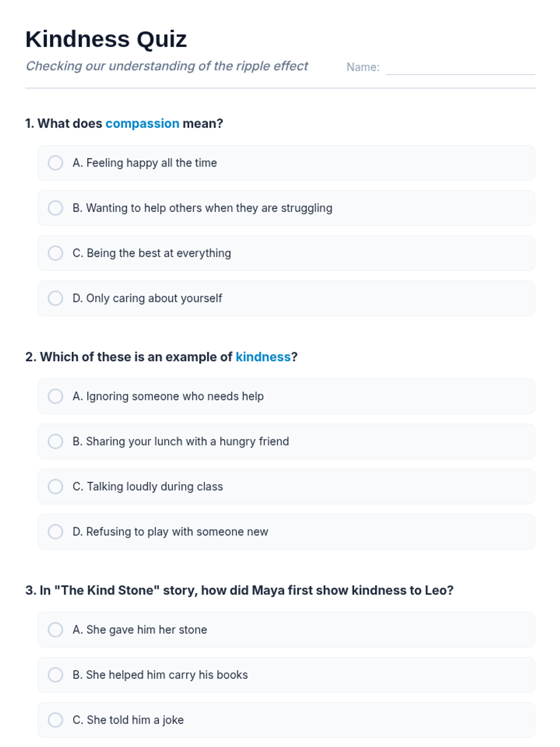Click question 3 about 'The Kind Stone'
This screenshot has height=747, width=560.
pos(239,591)
